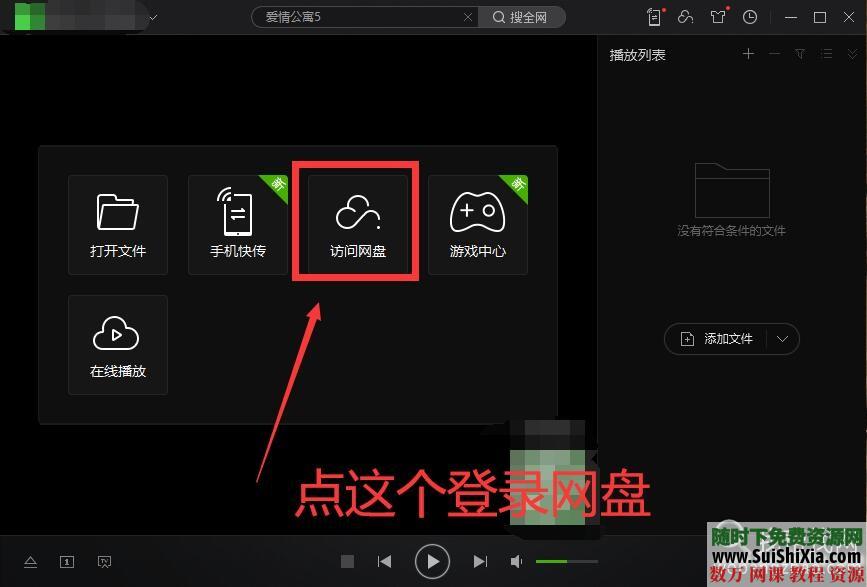Change playlist view mode with list icon
Screen dimensions: 867x587
[826, 54]
